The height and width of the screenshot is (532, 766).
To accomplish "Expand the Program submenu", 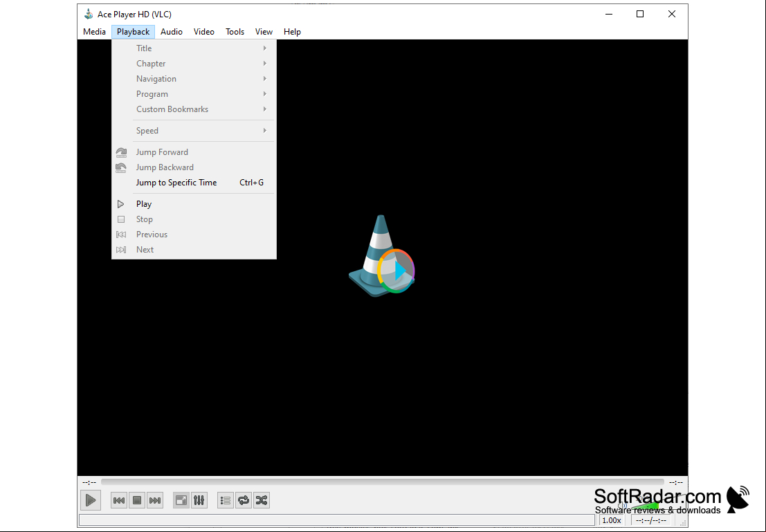I will tap(194, 94).
